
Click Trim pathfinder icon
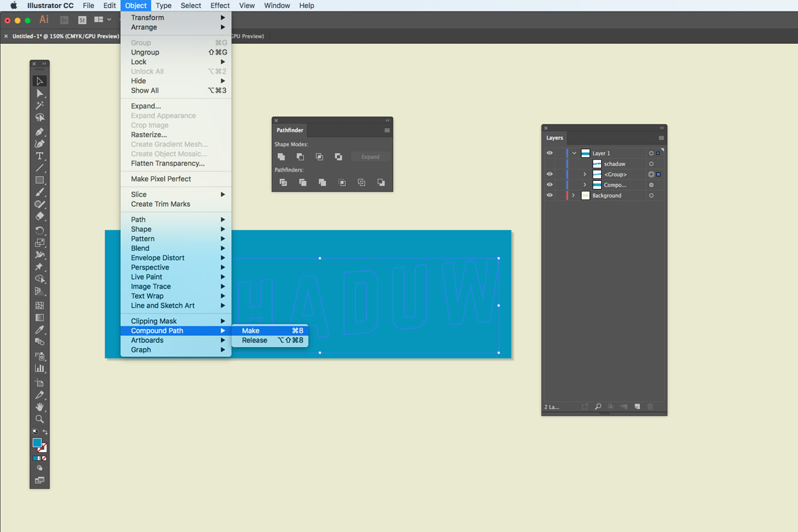pyautogui.click(x=303, y=182)
